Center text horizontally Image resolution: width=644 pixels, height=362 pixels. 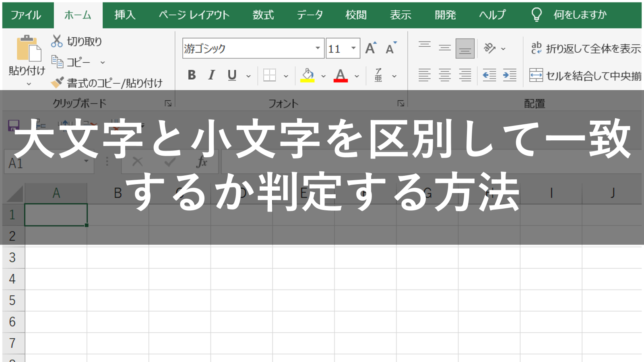tap(445, 75)
